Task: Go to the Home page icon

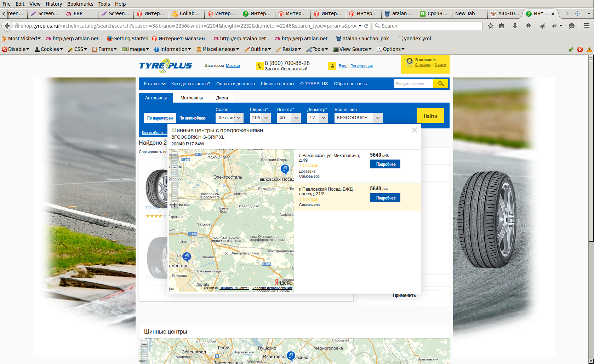Action: (529, 26)
